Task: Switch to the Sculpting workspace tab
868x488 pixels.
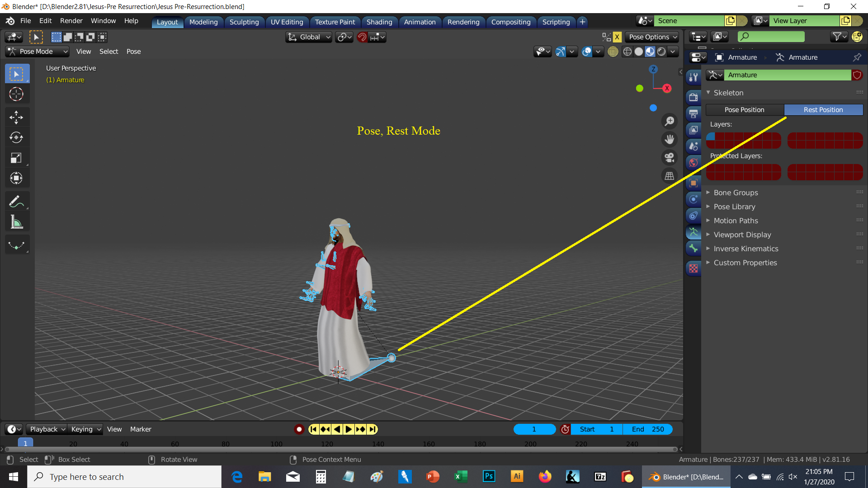Action: tap(244, 22)
